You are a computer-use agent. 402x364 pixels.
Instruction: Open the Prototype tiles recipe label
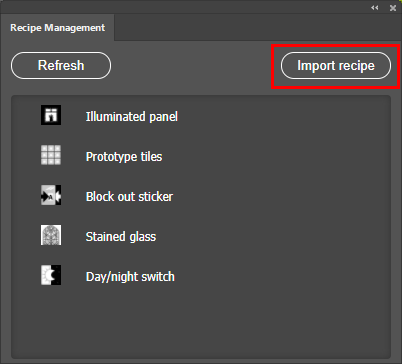pos(124,156)
